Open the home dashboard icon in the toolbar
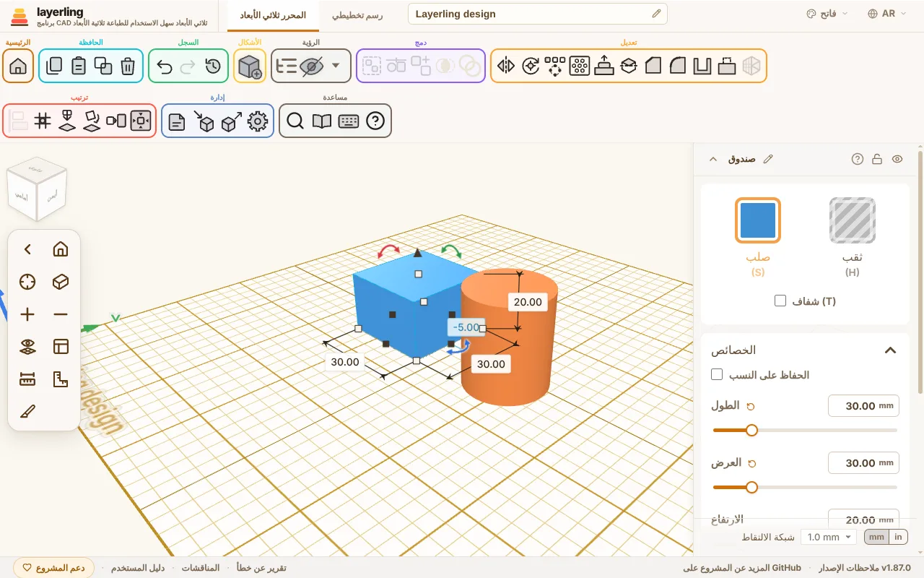924x578 pixels. (18, 66)
